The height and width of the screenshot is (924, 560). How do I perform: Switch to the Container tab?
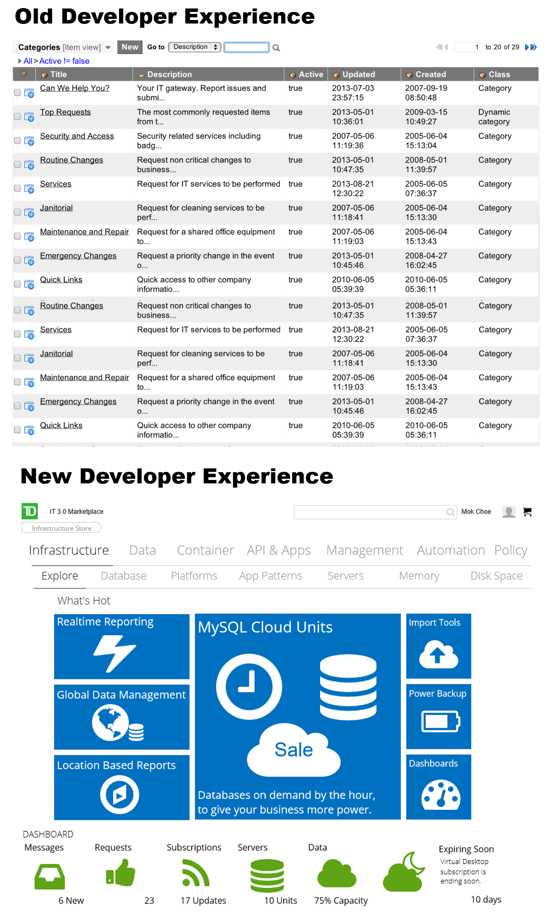coord(205,550)
